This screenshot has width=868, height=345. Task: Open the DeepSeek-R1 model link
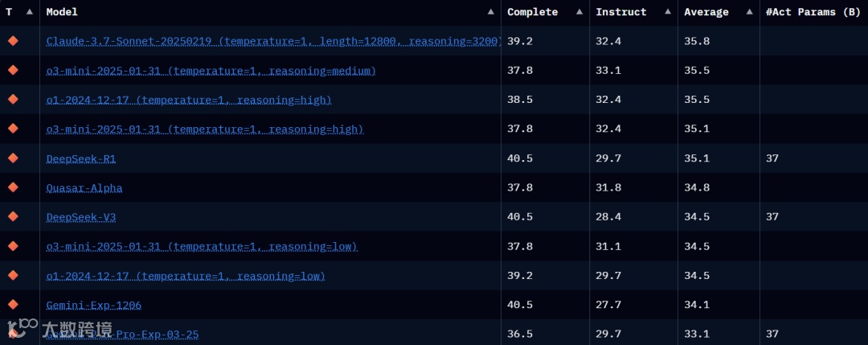click(81, 158)
